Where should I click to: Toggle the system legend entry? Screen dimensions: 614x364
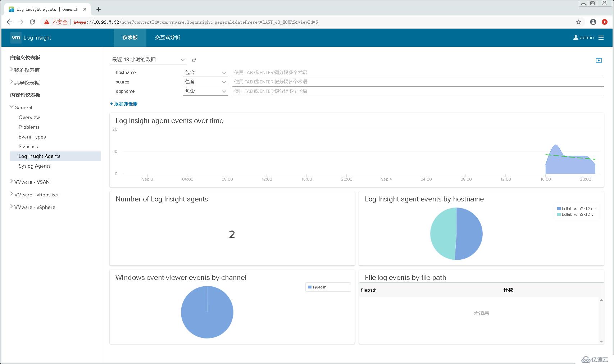click(x=317, y=287)
